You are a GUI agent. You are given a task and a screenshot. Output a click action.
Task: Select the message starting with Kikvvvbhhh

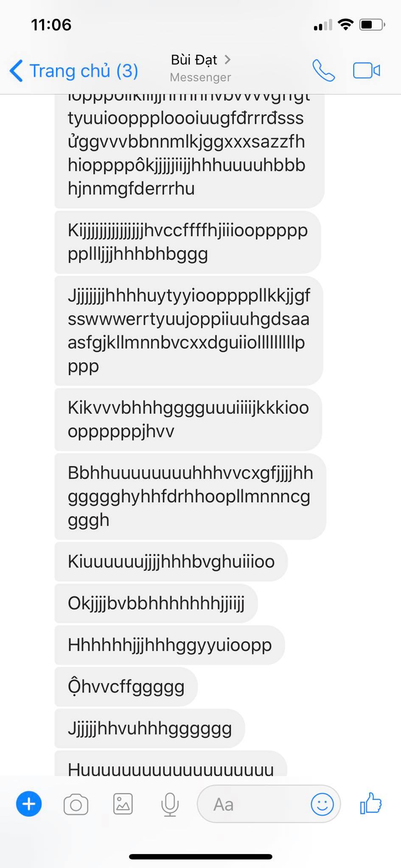[x=188, y=419]
